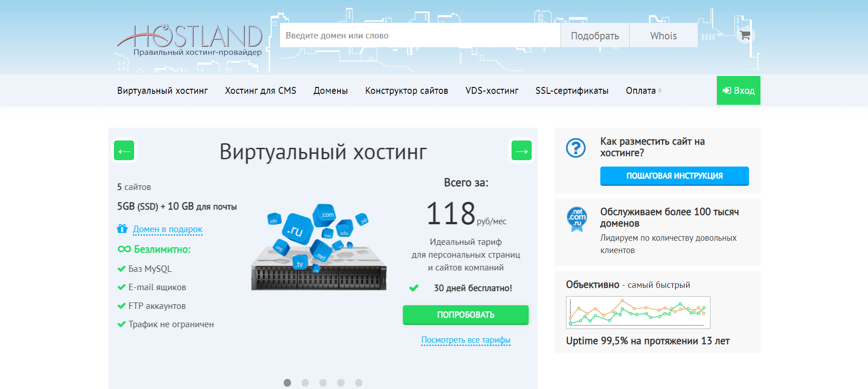This screenshot has height=389, width=868.
Task: Open Конструктор сайтов menu item
Action: (x=406, y=91)
